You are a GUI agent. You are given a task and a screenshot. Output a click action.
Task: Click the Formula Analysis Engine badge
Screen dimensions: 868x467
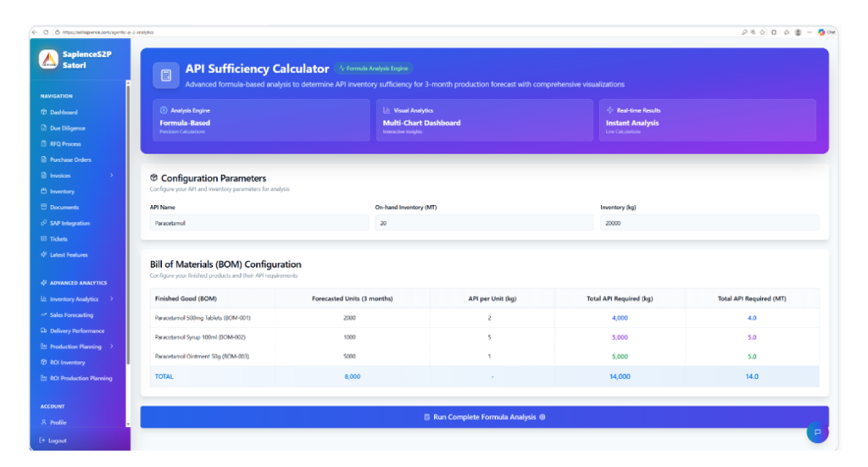pyautogui.click(x=374, y=69)
